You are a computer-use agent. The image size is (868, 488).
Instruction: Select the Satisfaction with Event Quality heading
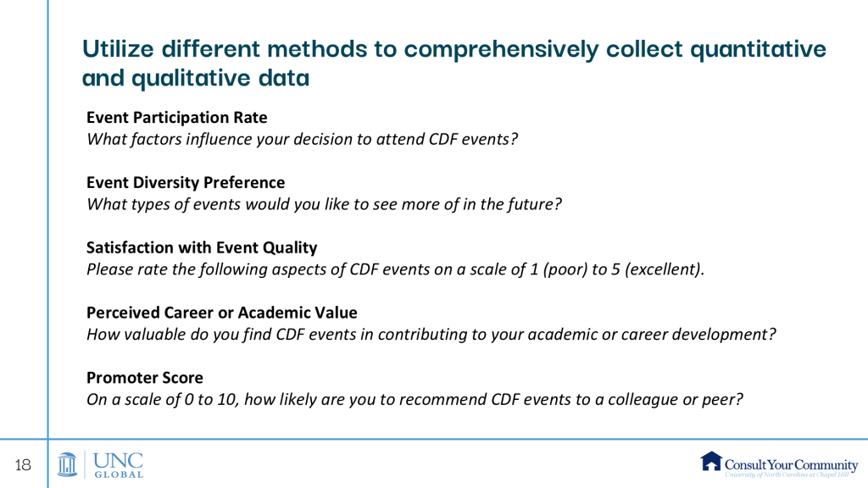[202, 247]
